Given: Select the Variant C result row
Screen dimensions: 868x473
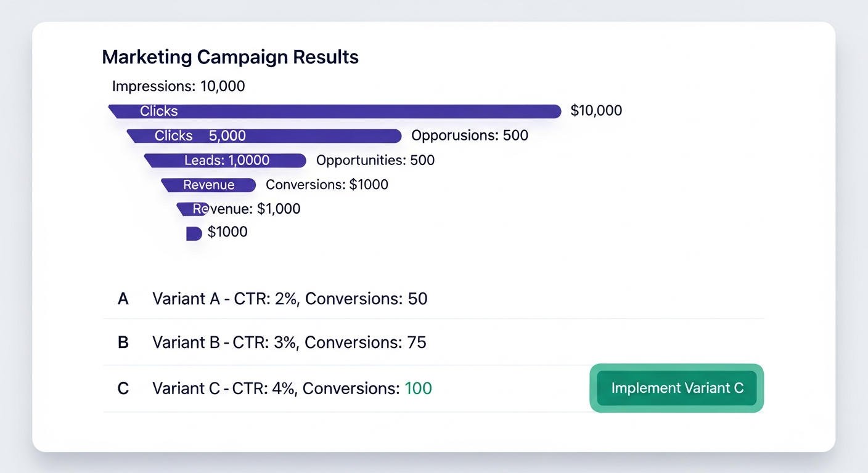Looking at the screenshot, I should [x=433, y=389].
